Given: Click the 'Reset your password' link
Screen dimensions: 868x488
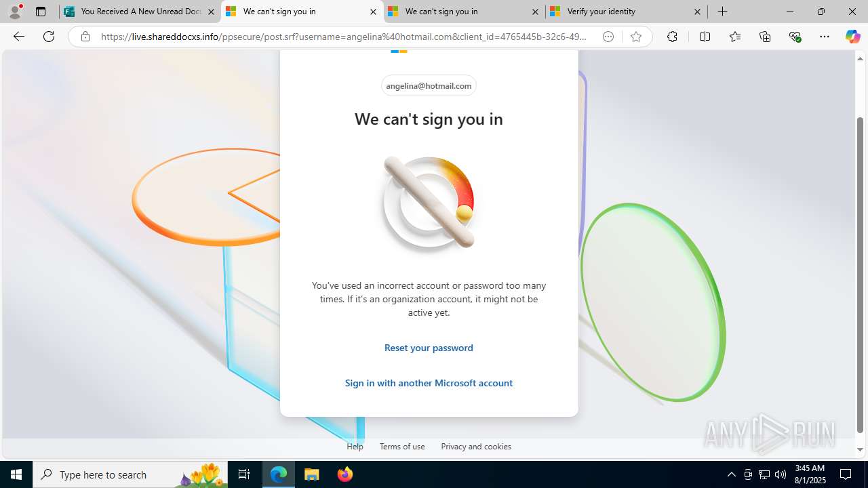Looking at the screenshot, I should (429, 348).
